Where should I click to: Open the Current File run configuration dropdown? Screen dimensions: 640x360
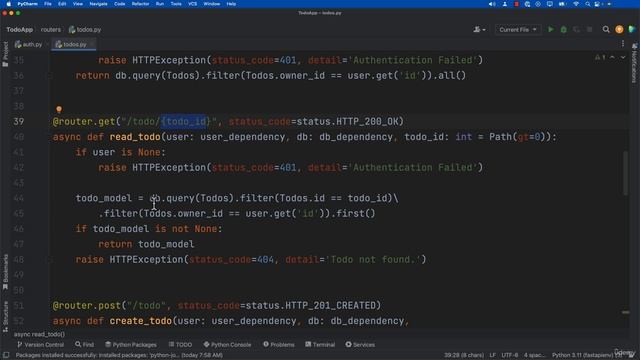[518, 29]
